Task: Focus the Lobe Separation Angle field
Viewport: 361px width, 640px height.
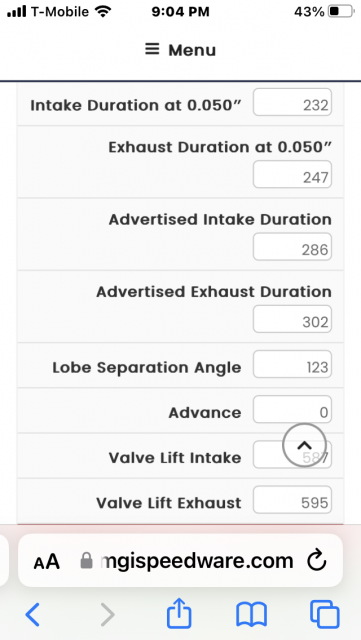Action: coord(292,364)
